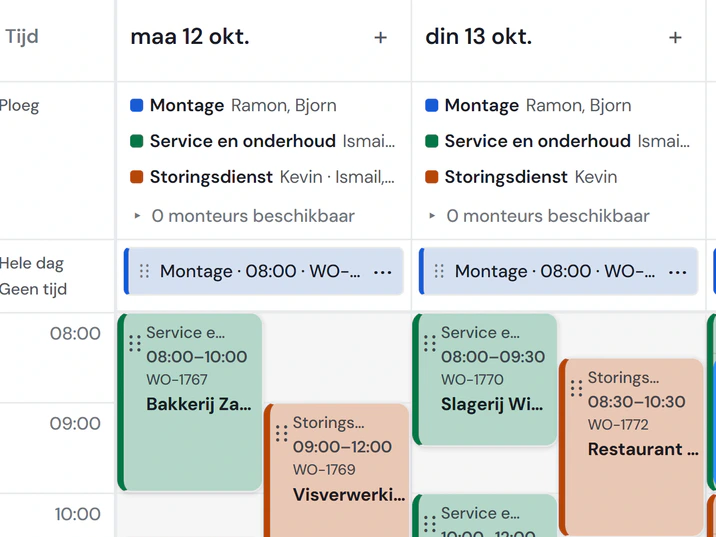Viewport: 716px width, 537px height.
Task: Click Monday's Service en onderhoud row
Action: (x=263, y=141)
